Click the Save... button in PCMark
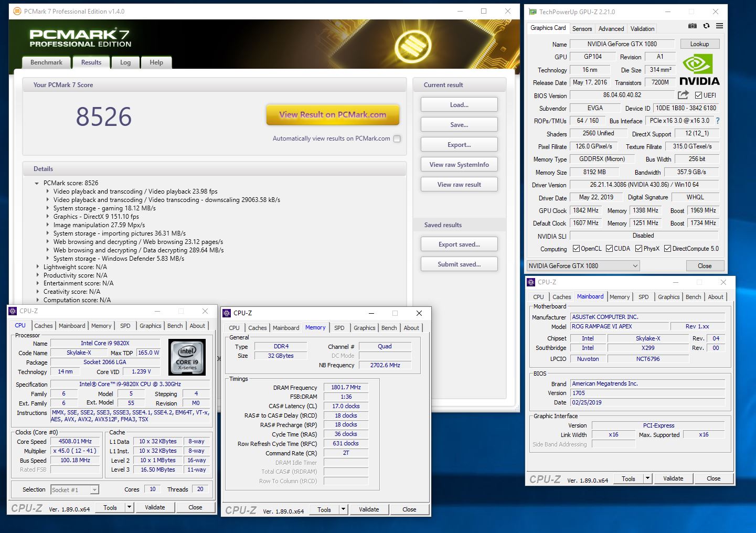This screenshot has width=756, height=533. click(459, 125)
